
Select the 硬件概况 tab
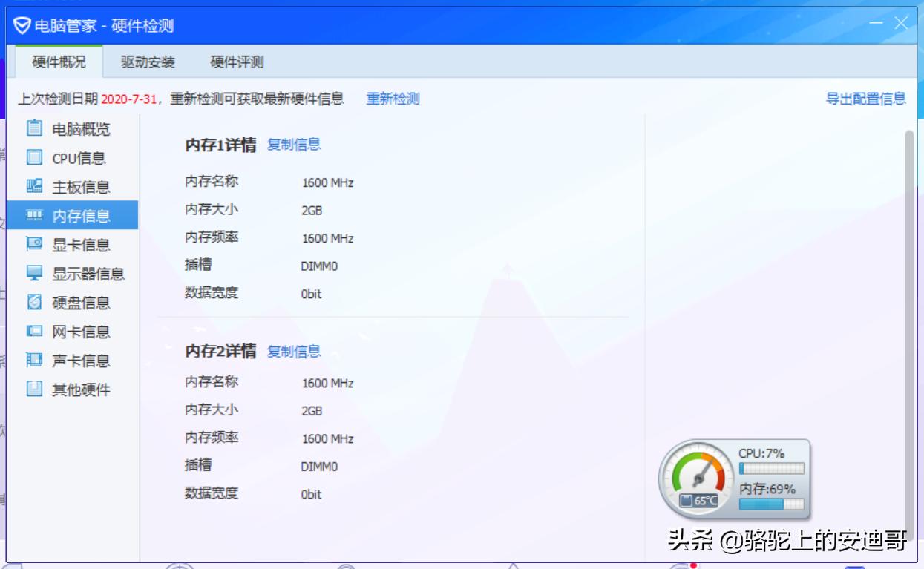click(58, 62)
